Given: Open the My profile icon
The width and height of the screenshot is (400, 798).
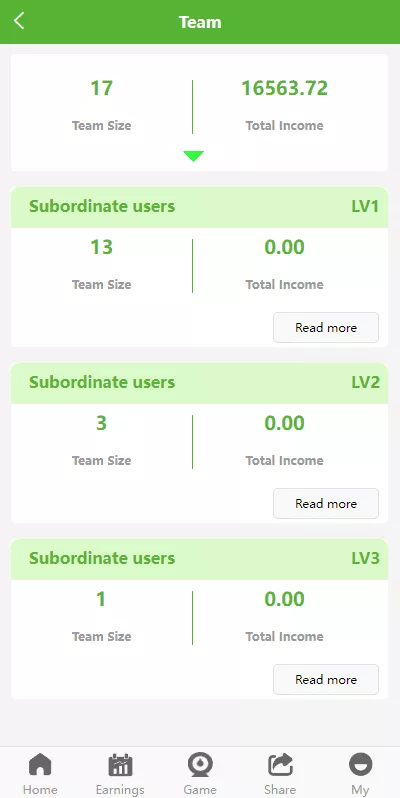Looking at the screenshot, I should click(x=360, y=765).
